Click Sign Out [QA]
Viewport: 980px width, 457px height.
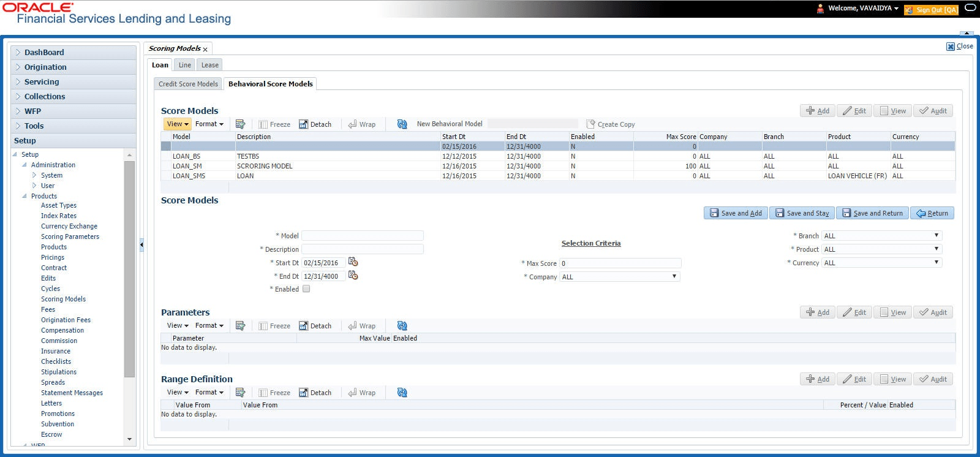point(931,9)
